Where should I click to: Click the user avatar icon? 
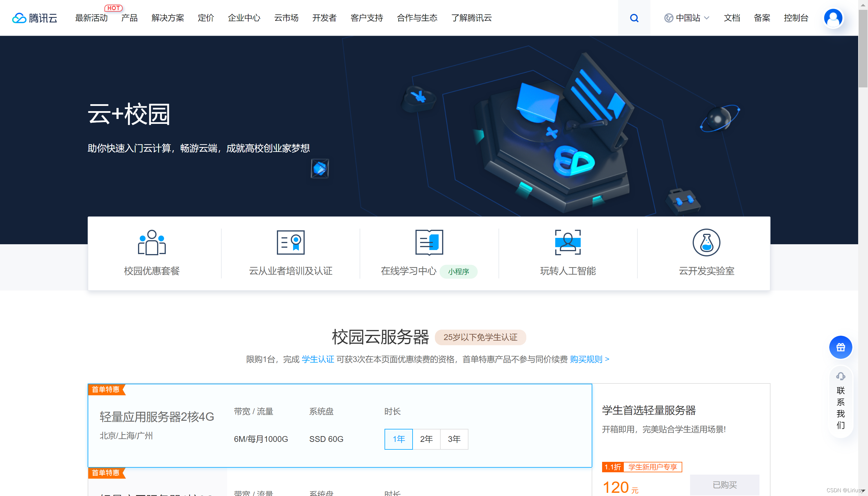pyautogui.click(x=833, y=18)
